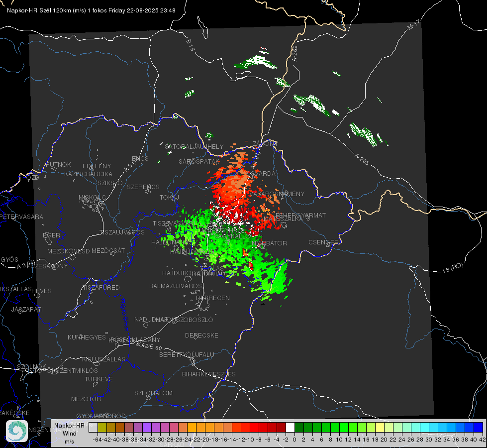The width and height of the screenshot is (487, 448).
Task: Click the EGER city label
Action: coord(52,235)
